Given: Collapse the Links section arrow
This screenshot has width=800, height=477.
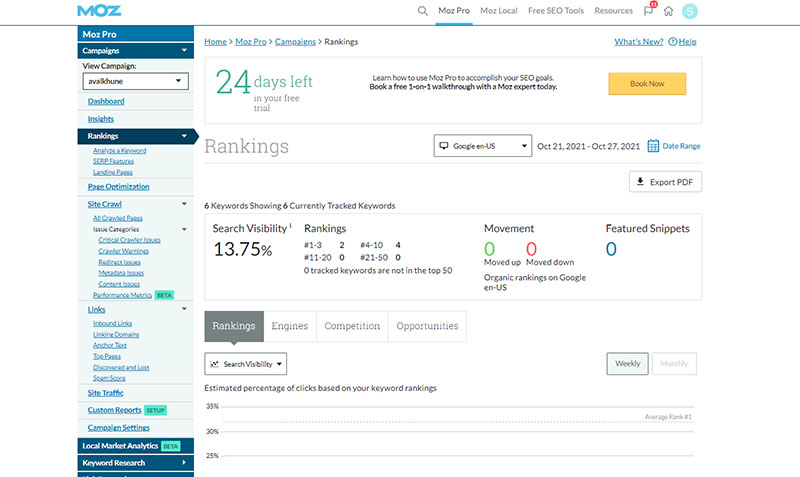Looking at the screenshot, I should tap(184, 309).
